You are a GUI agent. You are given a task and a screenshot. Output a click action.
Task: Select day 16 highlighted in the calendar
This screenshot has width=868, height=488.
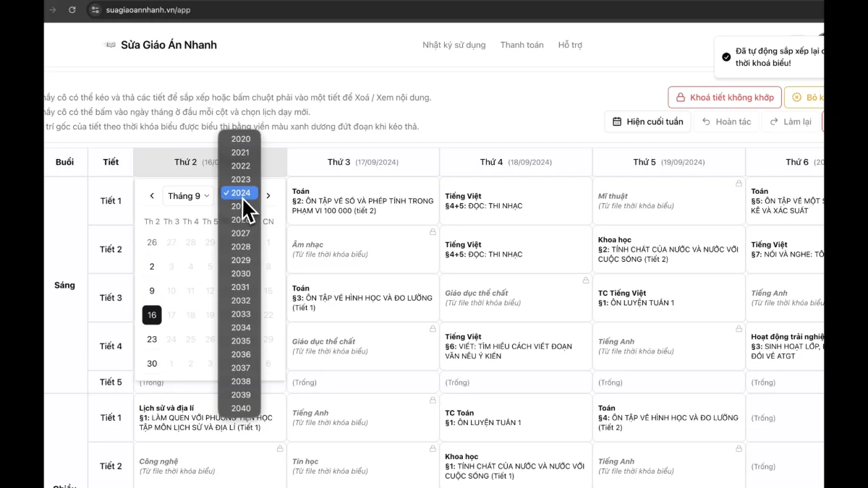[x=152, y=314]
